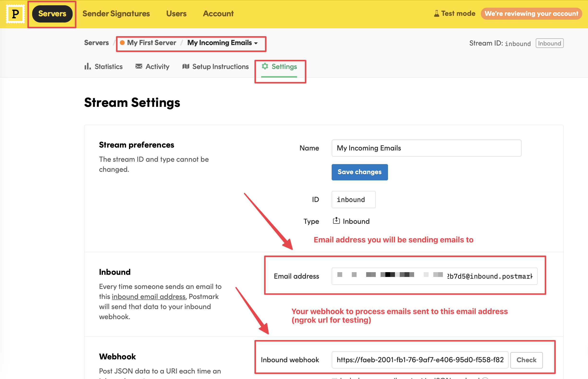The width and height of the screenshot is (588, 379).
Task: Open the inbound email address link
Action: pos(148,297)
